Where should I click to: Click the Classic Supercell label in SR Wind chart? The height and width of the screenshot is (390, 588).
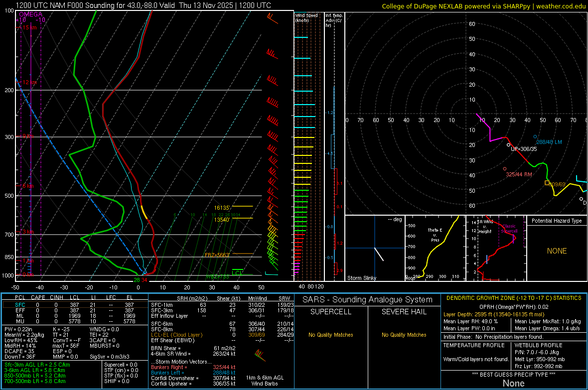[x=509, y=229]
